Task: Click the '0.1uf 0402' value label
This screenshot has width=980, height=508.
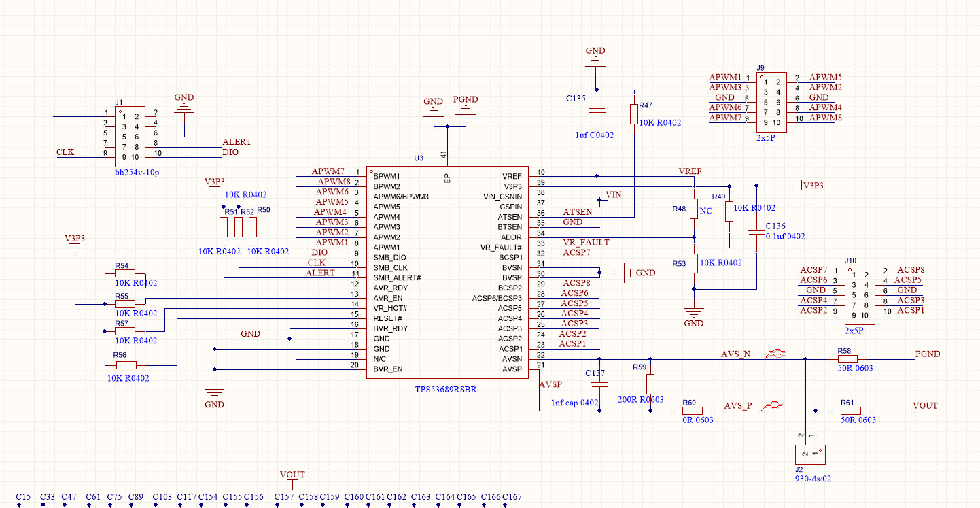Action: tap(785, 236)
